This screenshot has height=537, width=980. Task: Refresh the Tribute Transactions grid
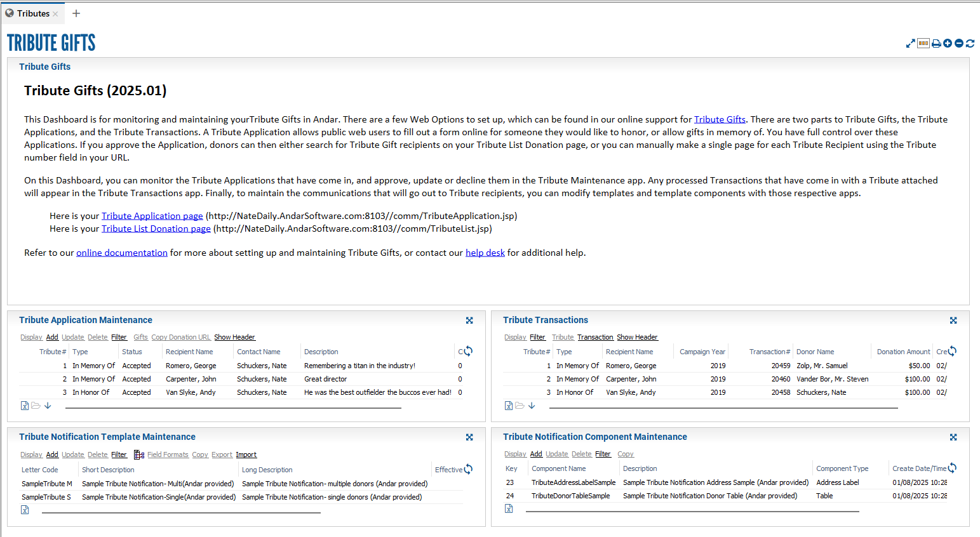[952, 351]
